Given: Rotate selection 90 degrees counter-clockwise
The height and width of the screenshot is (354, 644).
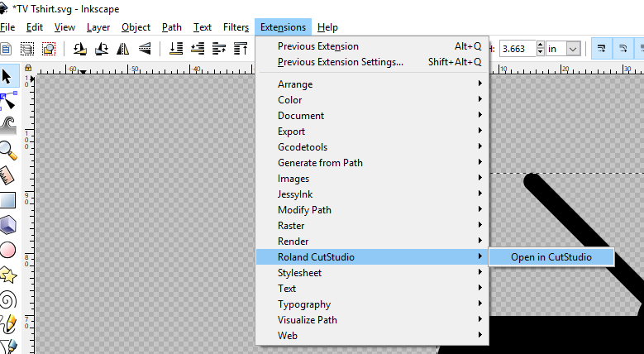Looking at the screenshot, I should [80, 49].
